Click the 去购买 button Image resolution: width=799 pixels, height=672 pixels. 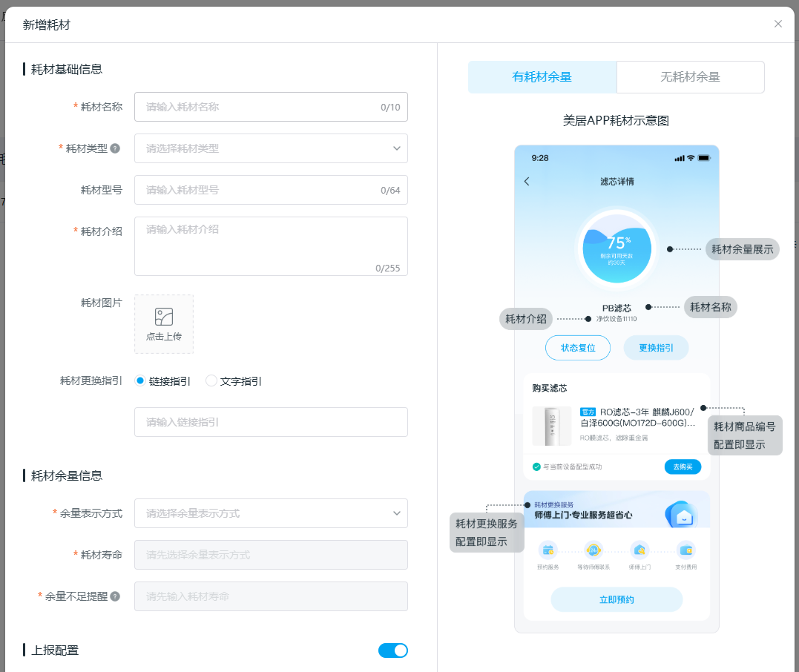[x=682, y=467]
